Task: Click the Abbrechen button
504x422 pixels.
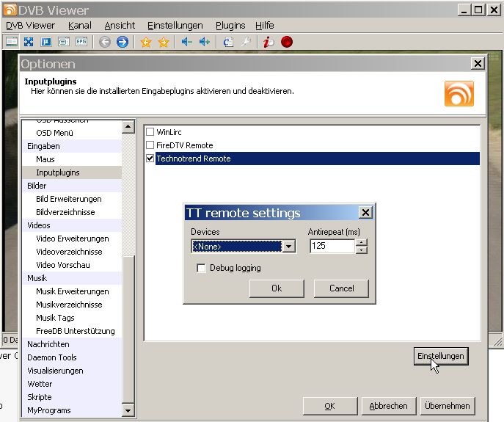Action: (389, 406)
